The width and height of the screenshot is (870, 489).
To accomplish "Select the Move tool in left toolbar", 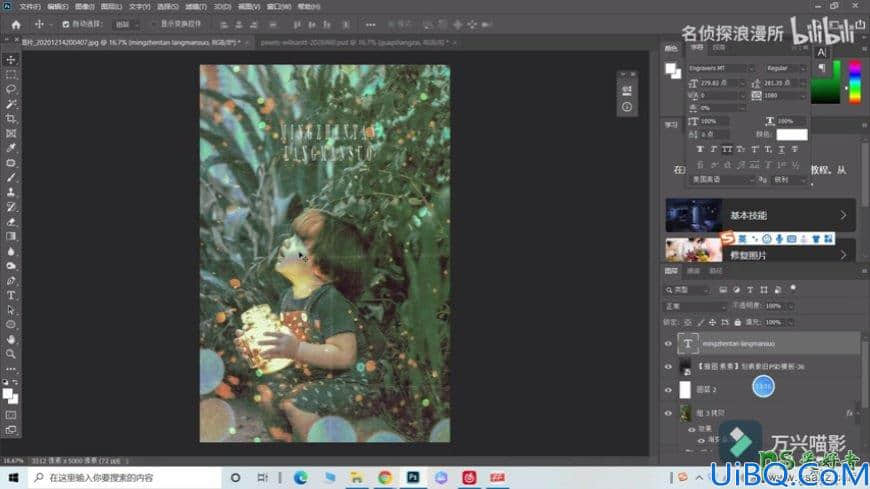I will (11, 60).
